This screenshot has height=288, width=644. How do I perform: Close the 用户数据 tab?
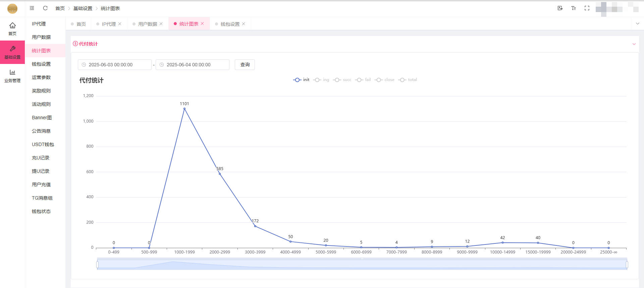pyautogui.click(x=161, y=24)
